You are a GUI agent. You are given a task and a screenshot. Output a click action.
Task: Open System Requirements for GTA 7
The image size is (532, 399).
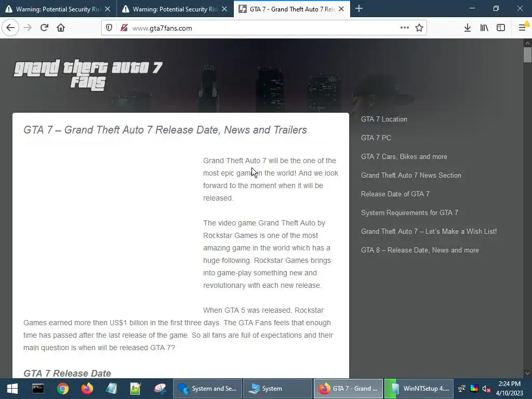click(409, 212)
